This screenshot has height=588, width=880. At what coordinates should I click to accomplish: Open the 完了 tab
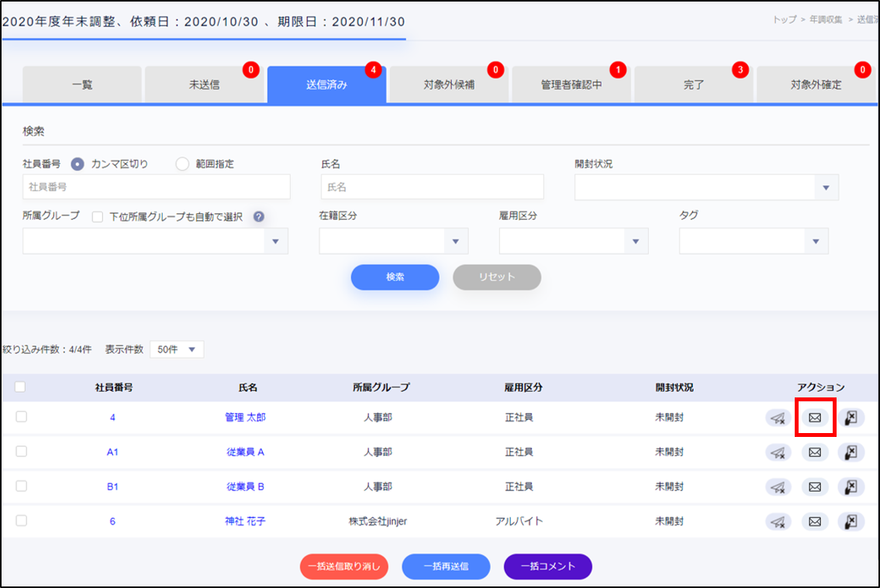(x=693, y=84)
